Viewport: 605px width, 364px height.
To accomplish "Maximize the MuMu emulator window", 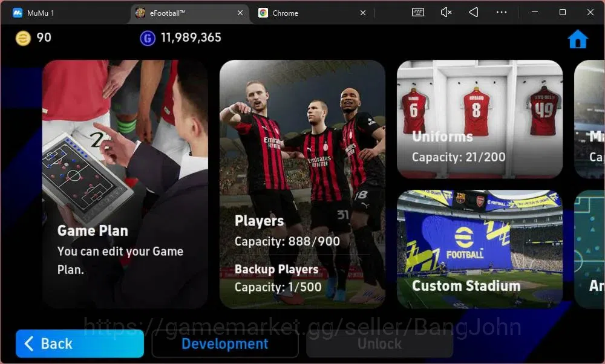I will 563,12.
